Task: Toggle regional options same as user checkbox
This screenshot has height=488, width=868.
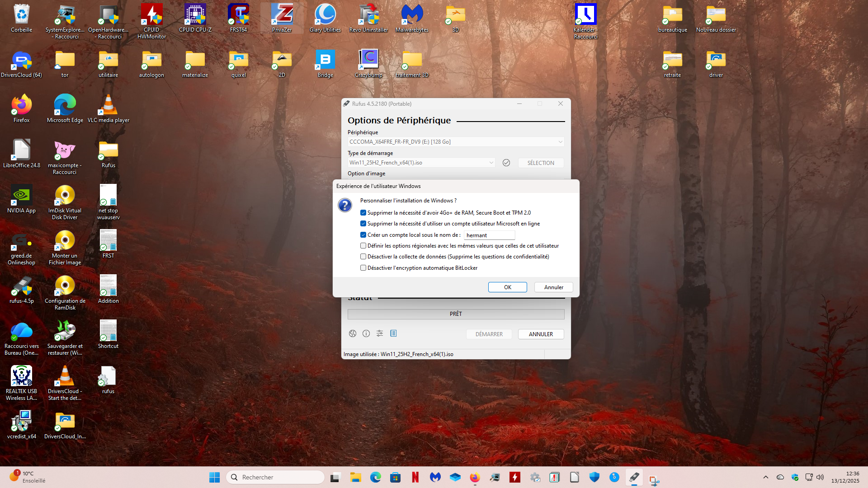Action: (x=363, y=246)
